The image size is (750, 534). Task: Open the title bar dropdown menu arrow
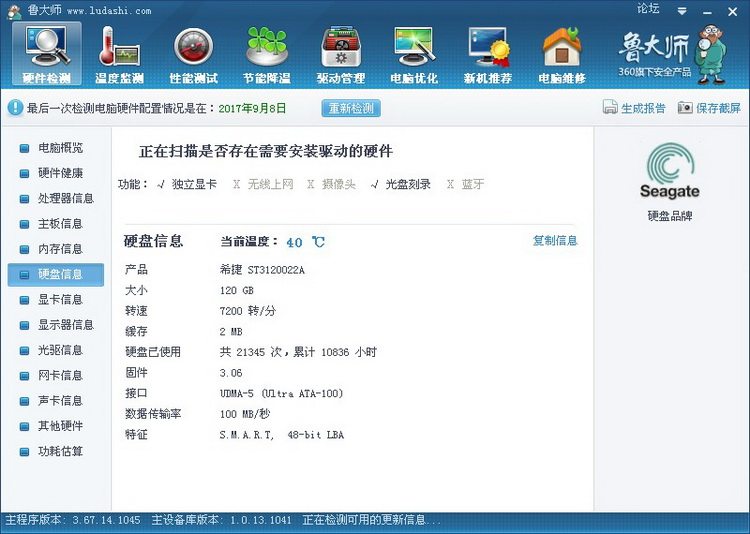point(682,11)
